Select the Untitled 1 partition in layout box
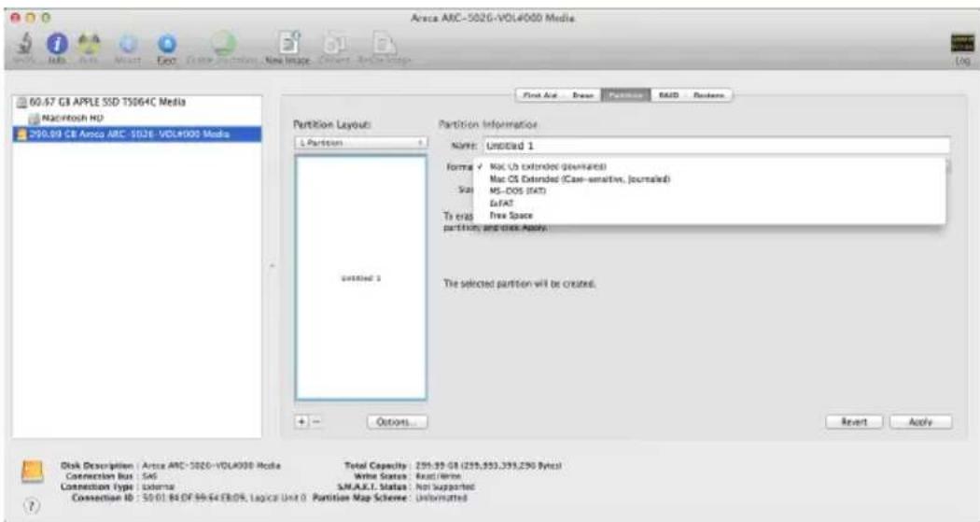The image size is (980, 522). point(361,277)
